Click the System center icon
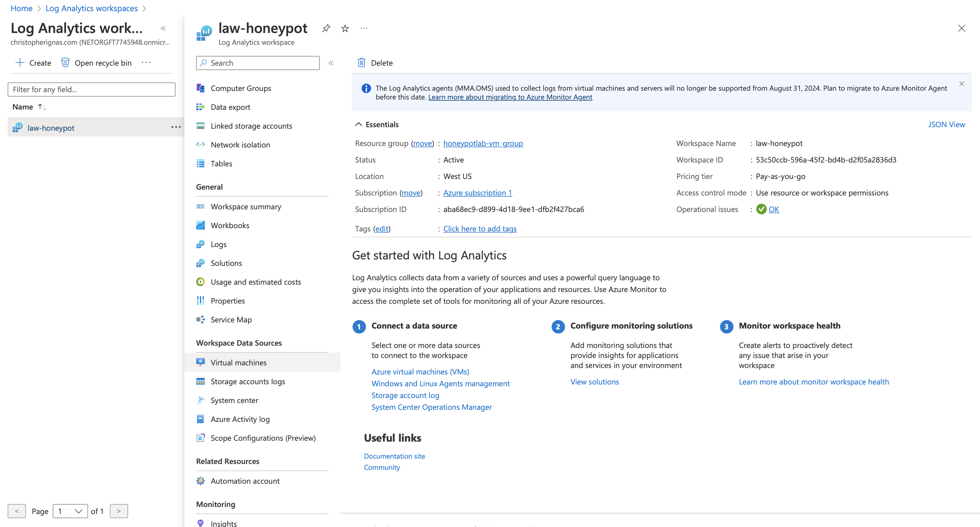980x527 pixels. 201,400
